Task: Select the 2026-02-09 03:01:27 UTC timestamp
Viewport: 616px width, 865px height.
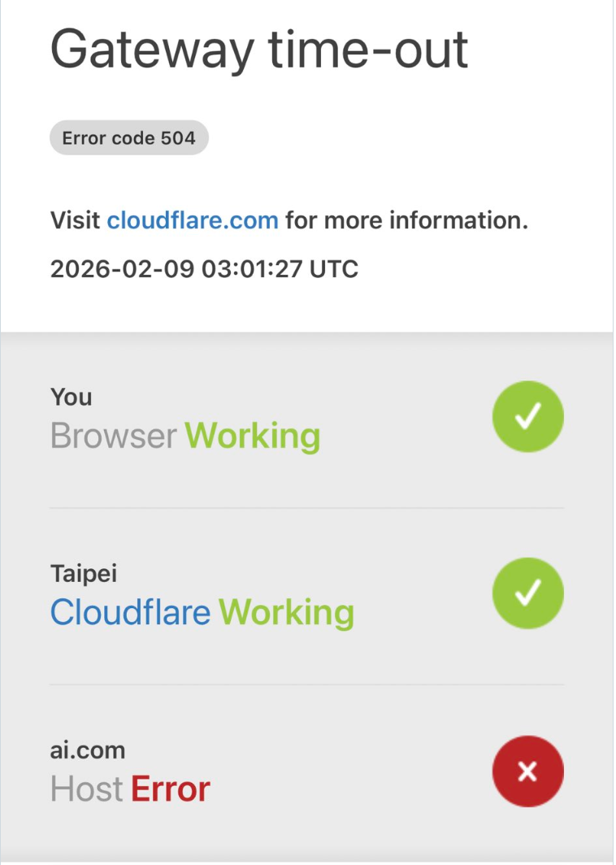Action: click(x=204, y=269)
